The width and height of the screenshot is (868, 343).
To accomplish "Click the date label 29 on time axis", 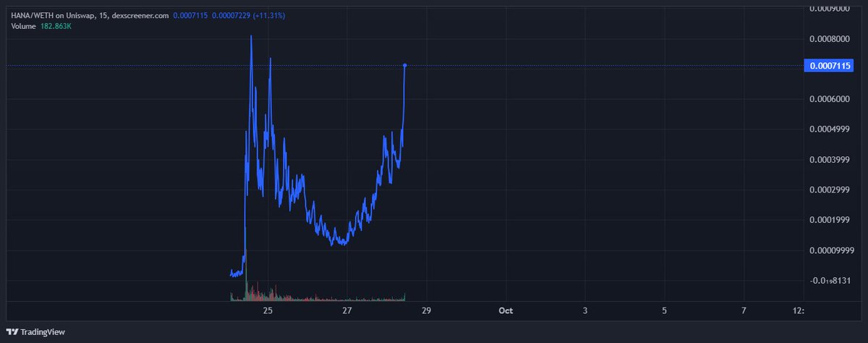I will click(x=426, y=310).
